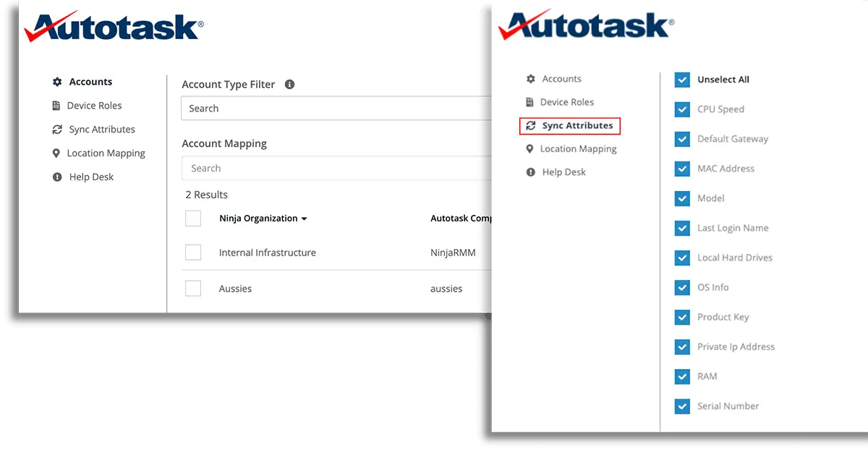
Task: Open the Account Type Filter search dropdown
Action: point(336,109)
